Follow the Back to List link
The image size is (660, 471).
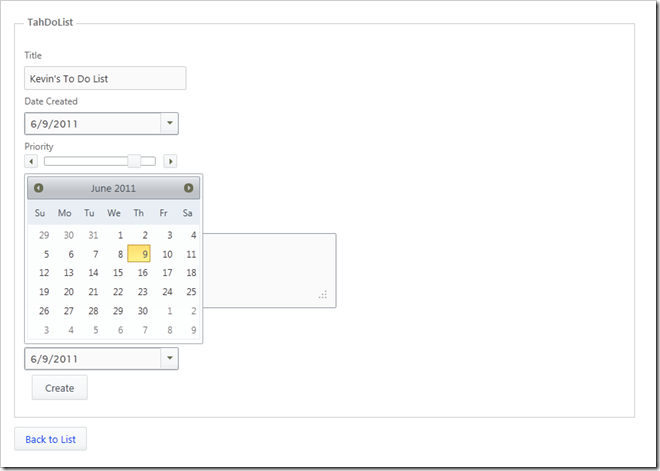[51, 439]
